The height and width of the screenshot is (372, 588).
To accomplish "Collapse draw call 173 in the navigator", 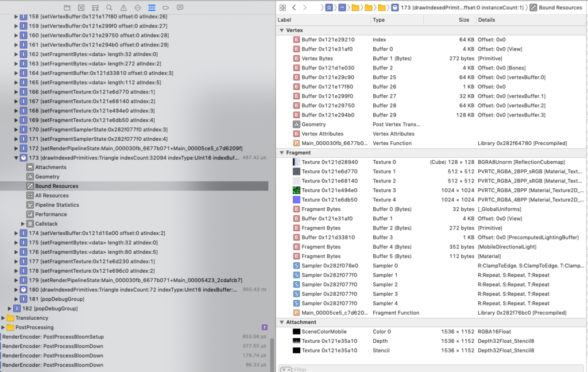I will [16, 158].
